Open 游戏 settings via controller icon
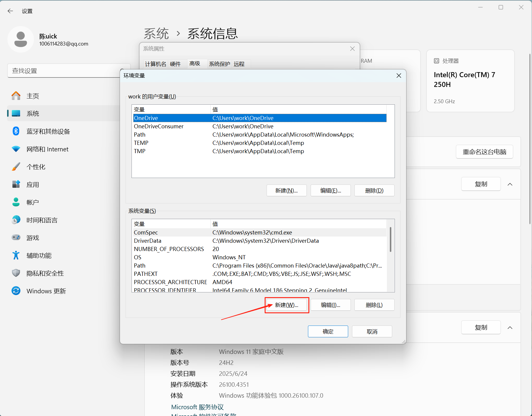The height and width of the screenshot is (416, 532). point(16,237)
